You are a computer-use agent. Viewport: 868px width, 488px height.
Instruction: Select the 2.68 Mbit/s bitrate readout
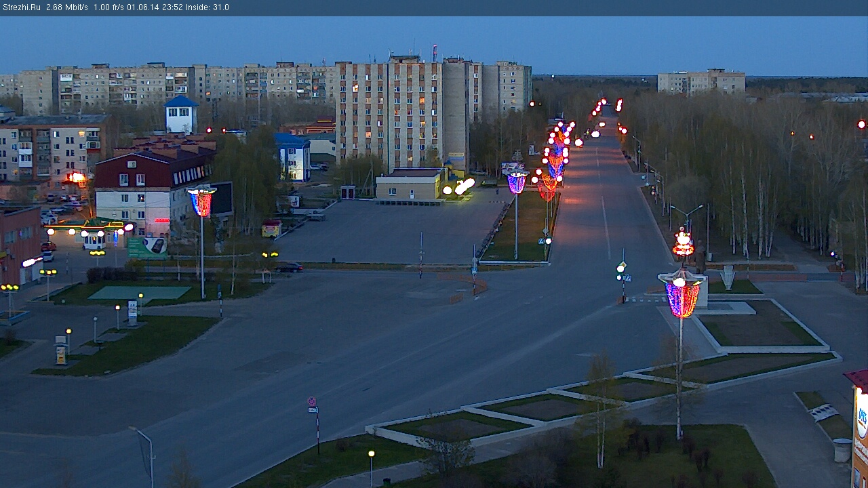pos(67,7)
